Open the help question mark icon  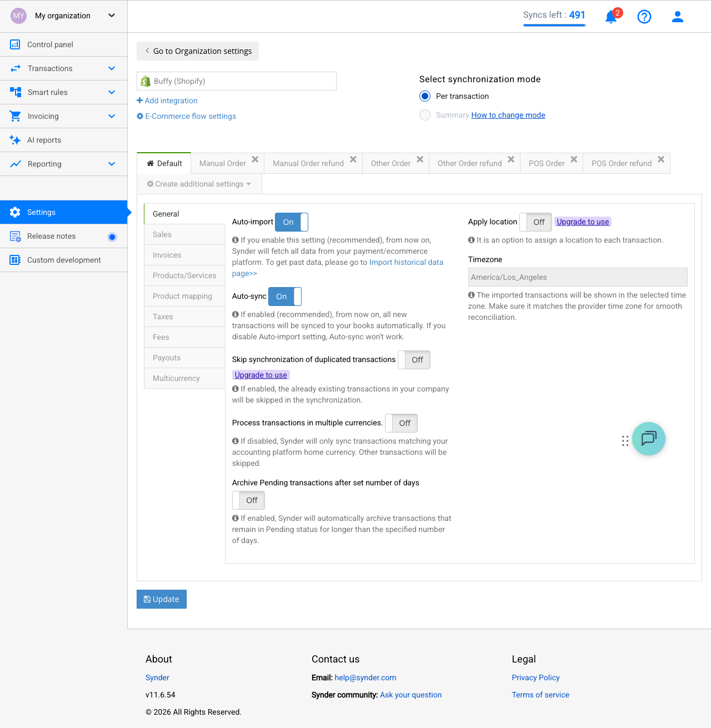pos(644,17)
